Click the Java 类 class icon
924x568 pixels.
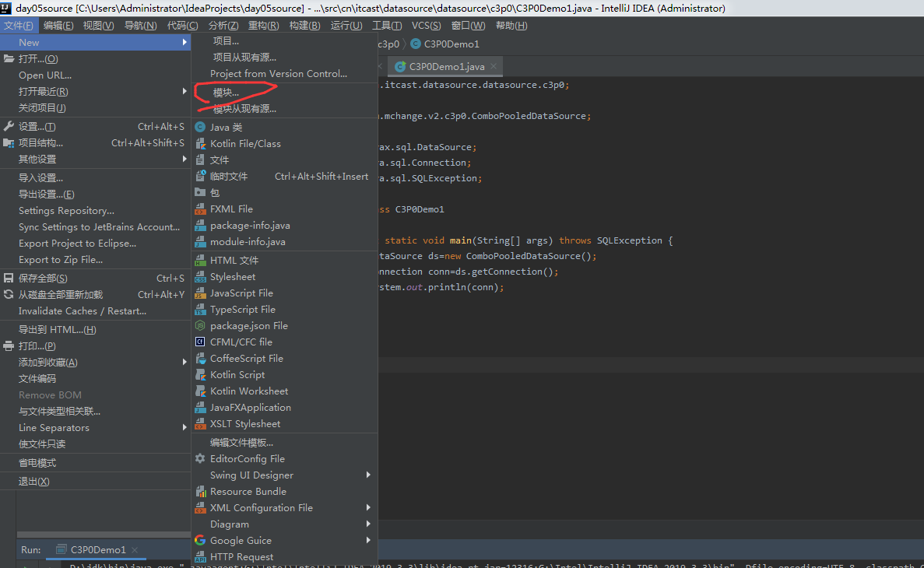coord(200,128)
